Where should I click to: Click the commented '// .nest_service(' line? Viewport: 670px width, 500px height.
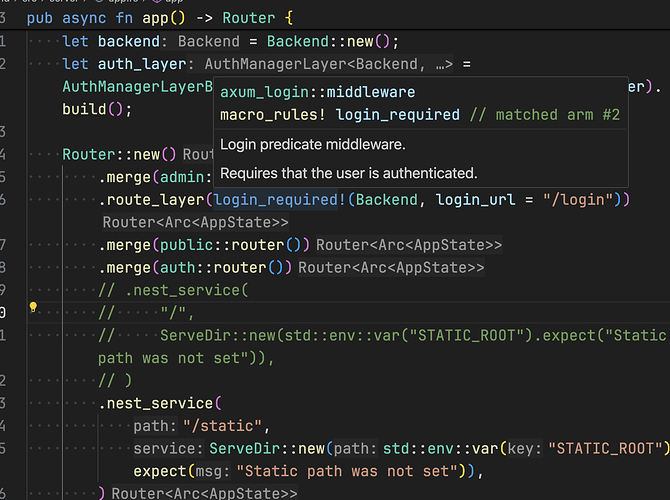point(173,290)
